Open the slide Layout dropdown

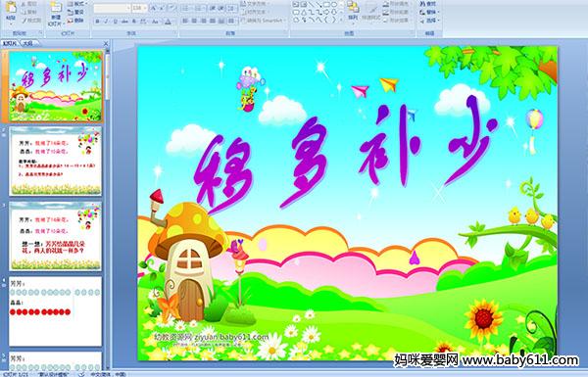pos(76,4)
